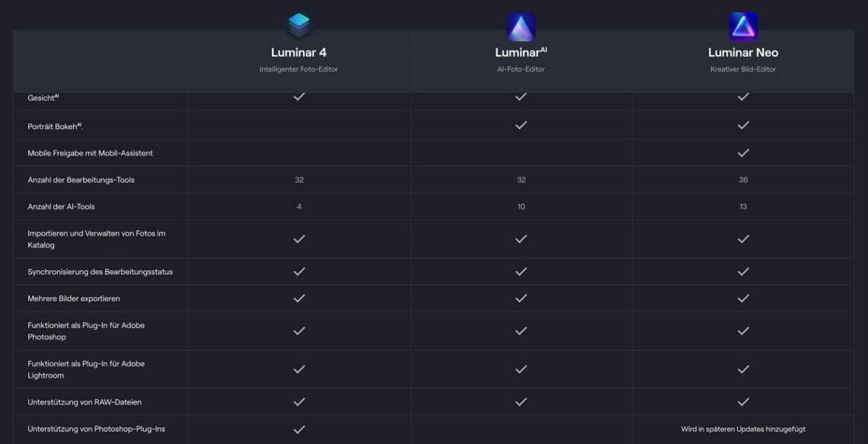
Task: Click 'Unterstützung von RAW-Dateien' label
Action: (x=85, y=402)
